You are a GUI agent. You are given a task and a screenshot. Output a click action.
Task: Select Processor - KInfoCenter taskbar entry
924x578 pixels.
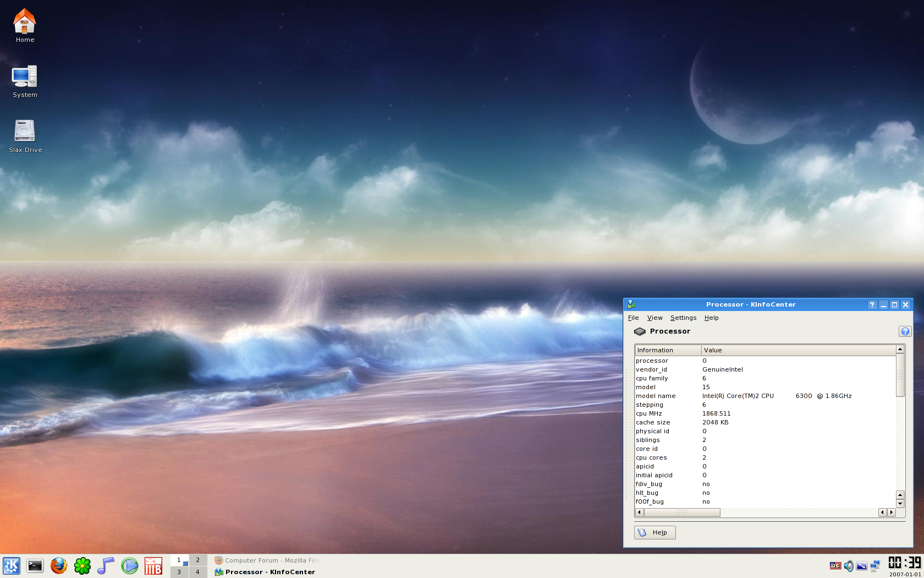tap(267, 572)
